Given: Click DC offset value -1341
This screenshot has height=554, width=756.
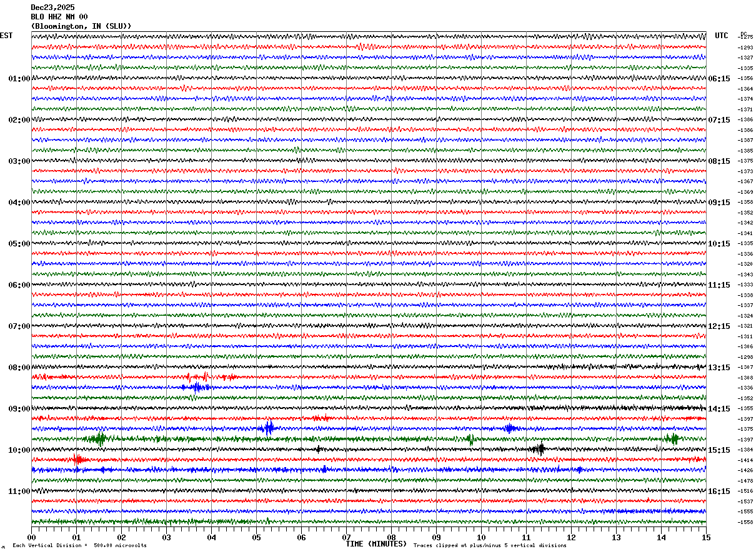Looking at the screenshot, I should 745,233.
